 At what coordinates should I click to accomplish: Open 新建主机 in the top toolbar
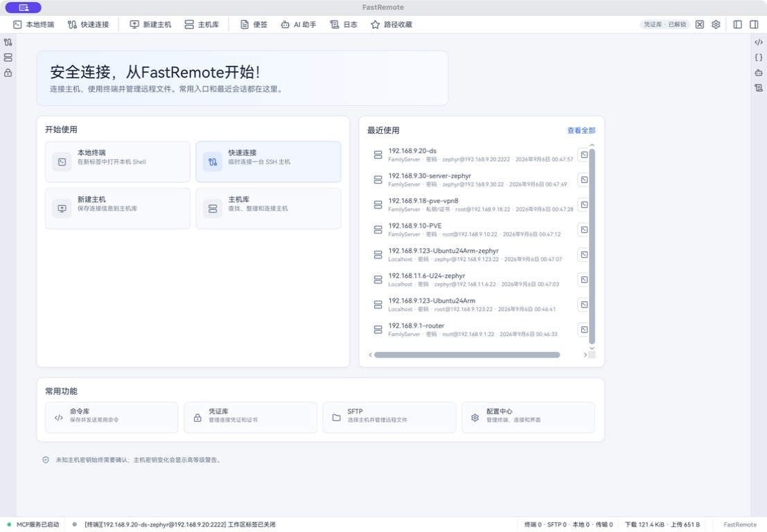(x=150, y=24)
